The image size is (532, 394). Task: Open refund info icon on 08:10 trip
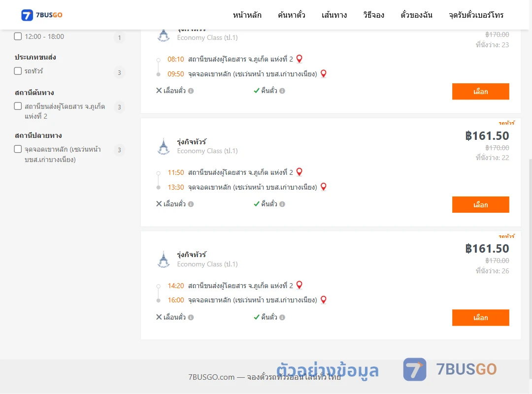[282, 91]
